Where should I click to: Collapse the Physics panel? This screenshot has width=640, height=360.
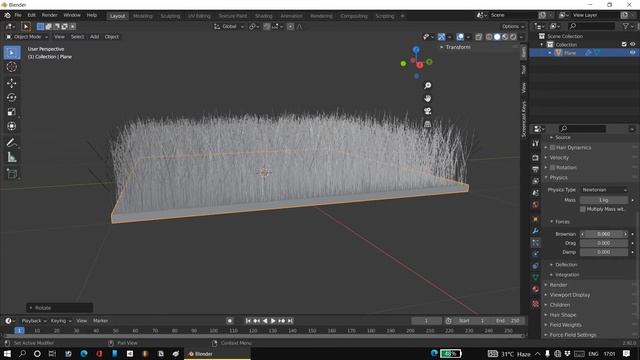coord(558,178)
